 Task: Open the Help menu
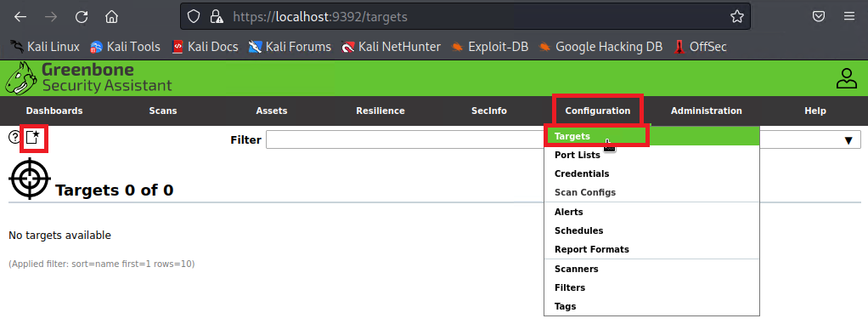point(814,111)
